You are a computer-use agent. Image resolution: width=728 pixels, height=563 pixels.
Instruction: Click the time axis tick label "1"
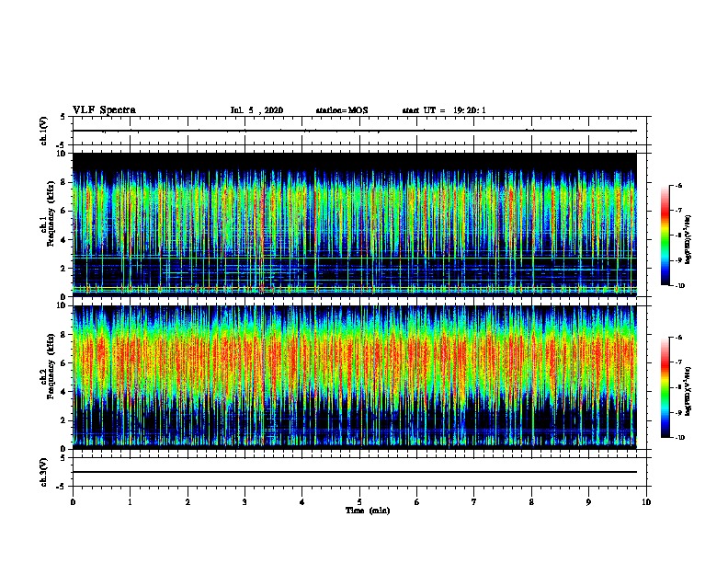[x=130, y=502]
